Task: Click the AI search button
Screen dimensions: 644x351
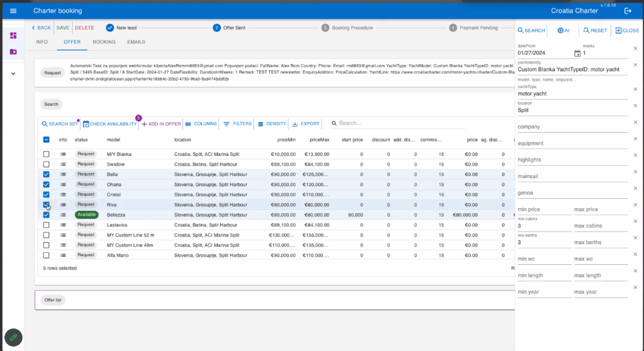Action: point(563,30)
